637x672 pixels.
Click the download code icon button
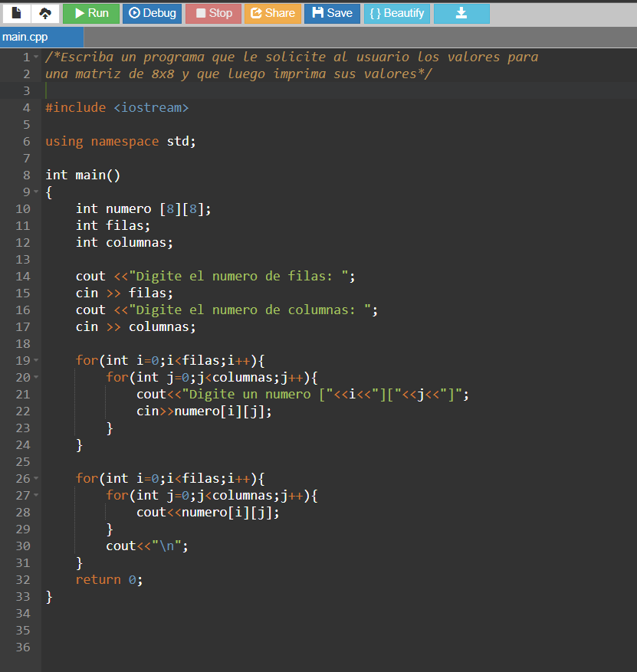(x=461, y=13)
